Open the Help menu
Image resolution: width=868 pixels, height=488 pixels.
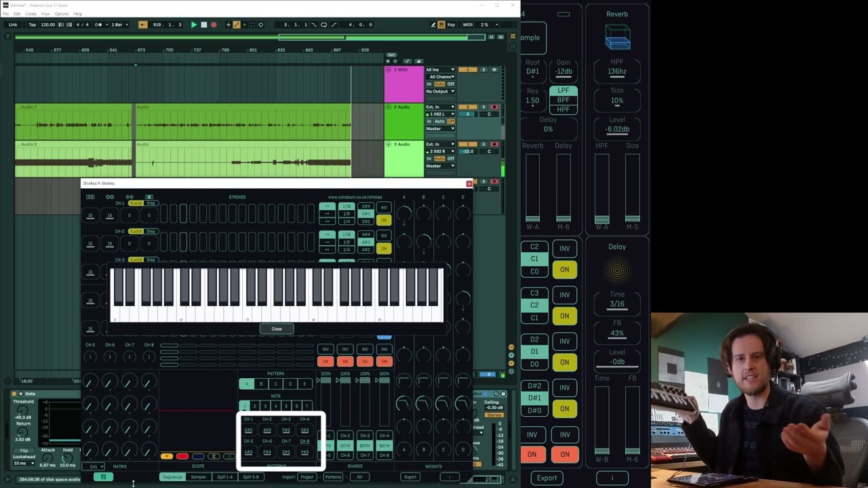click(77, 14)
